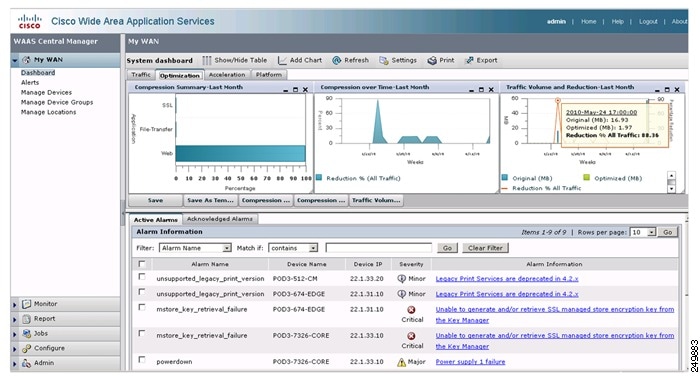Click the My WAN globe icon
Viewport: 700px width, 379px height.
26,59
